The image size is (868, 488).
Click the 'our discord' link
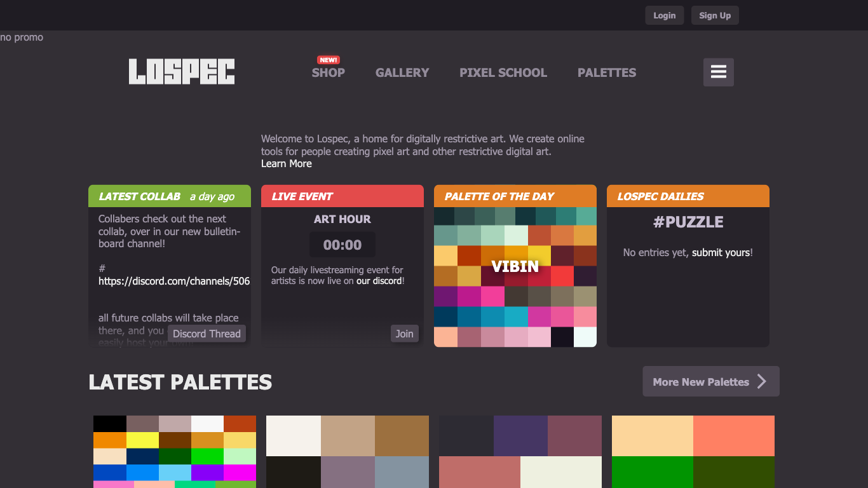[x=379, y=281]
